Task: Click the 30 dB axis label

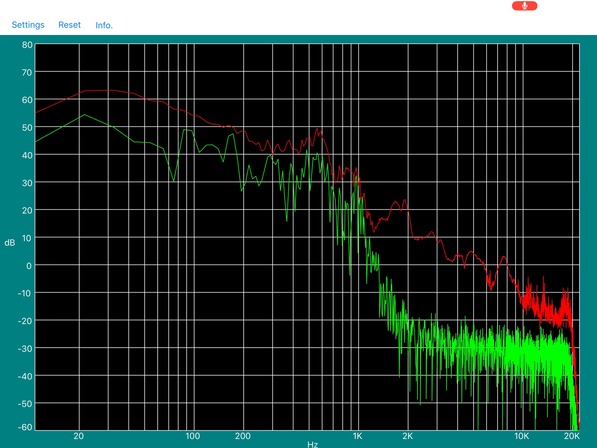Action: [27, 183]
